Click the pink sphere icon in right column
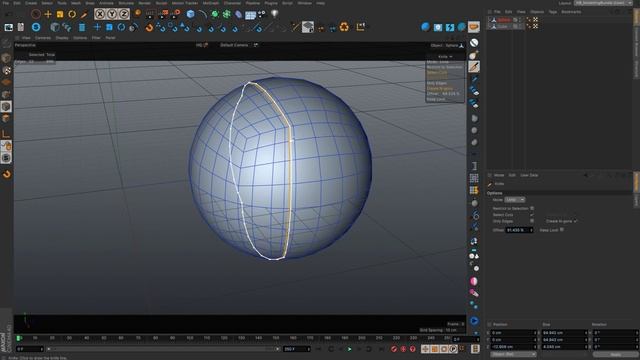Image resolution: width=640 pixels, height=360 pixels. click(474, 281)
